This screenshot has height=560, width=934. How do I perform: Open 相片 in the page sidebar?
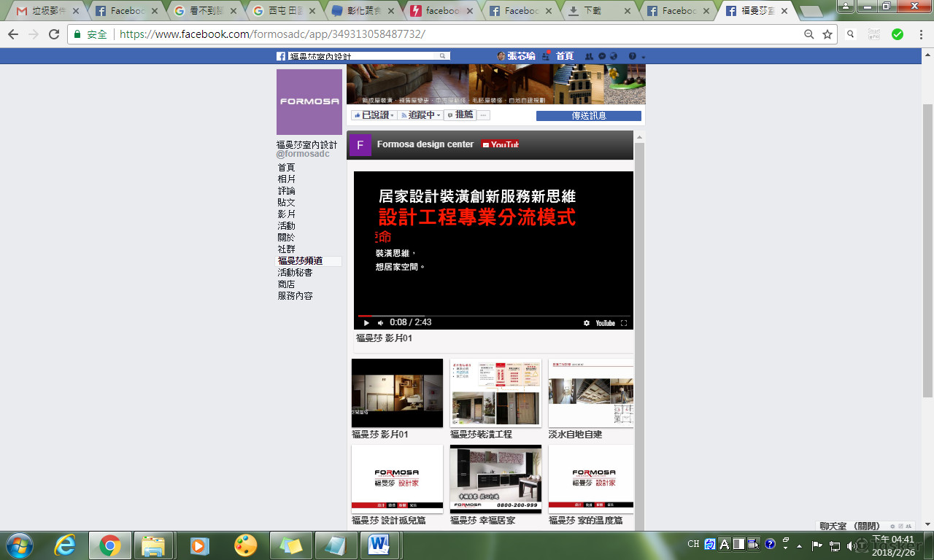coord(287,179)
